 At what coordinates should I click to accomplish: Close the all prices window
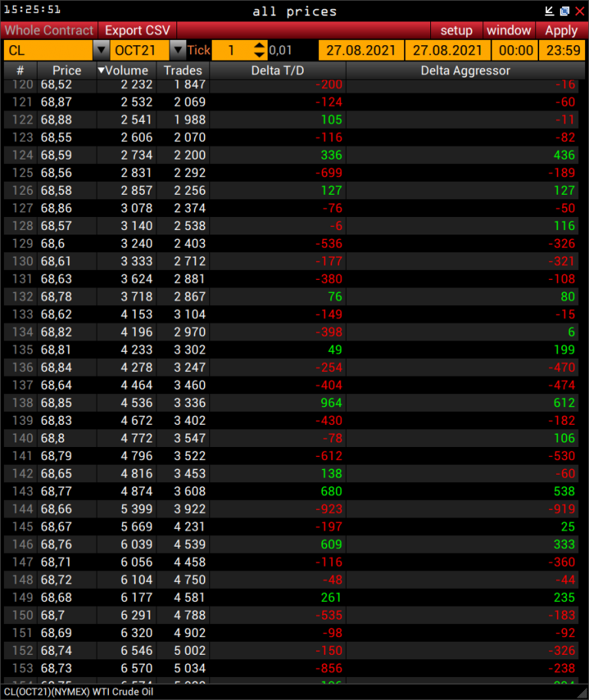point(579,11)
